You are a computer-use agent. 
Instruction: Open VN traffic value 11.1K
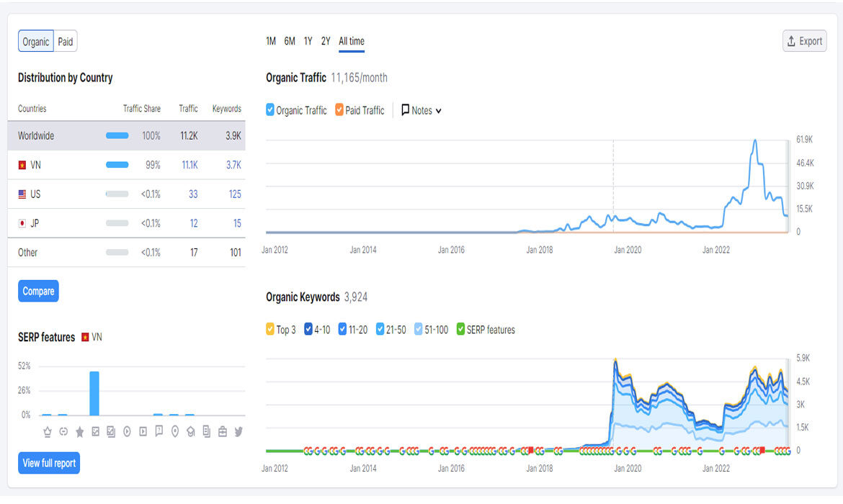point(189,165)
